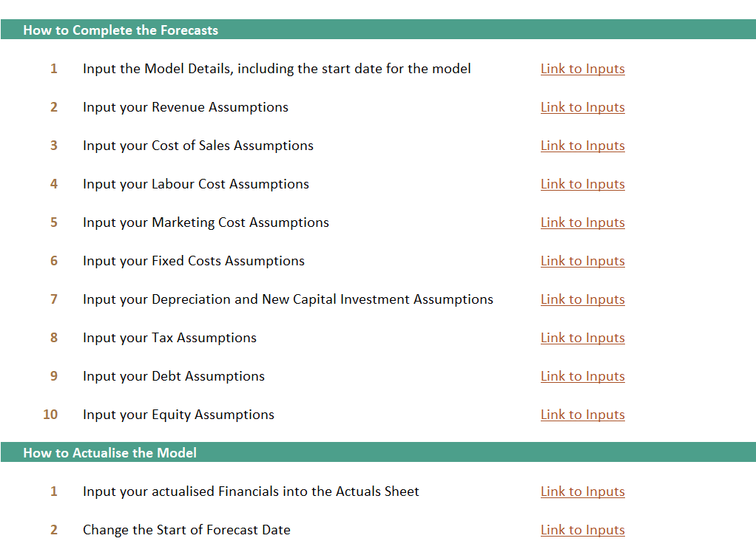Select the step number 10 cell
The image size is (756, 558).
pos(50,415)
